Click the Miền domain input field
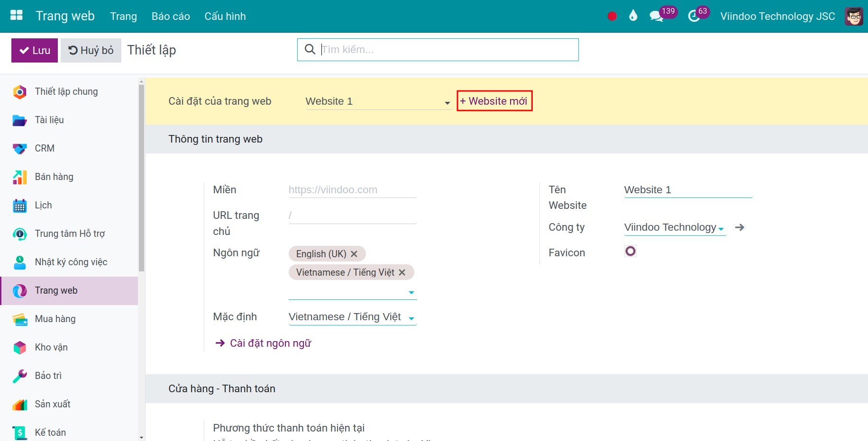The height and width of the screenshot is (441, 868). coord(353,190)
